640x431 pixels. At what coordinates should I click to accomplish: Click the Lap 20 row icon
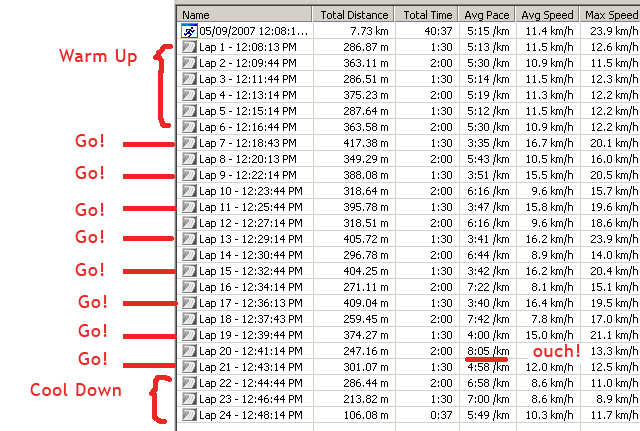[189, 351]
